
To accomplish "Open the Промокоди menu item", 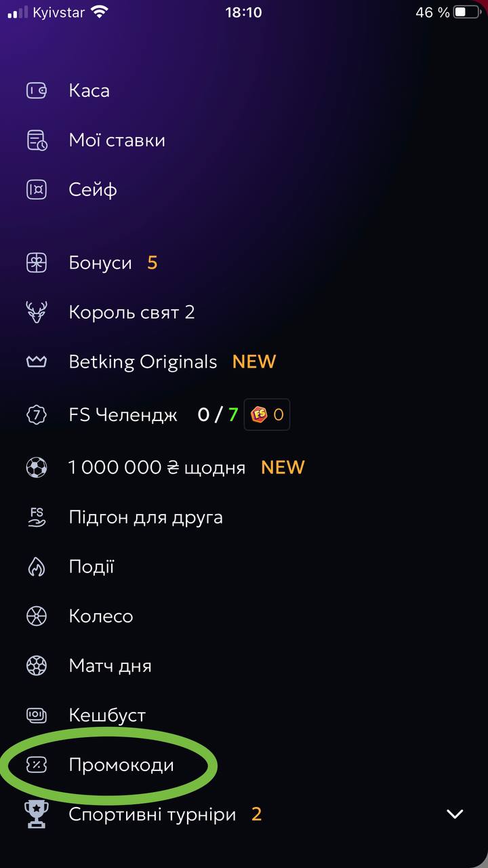I will (x=121, y=765).
